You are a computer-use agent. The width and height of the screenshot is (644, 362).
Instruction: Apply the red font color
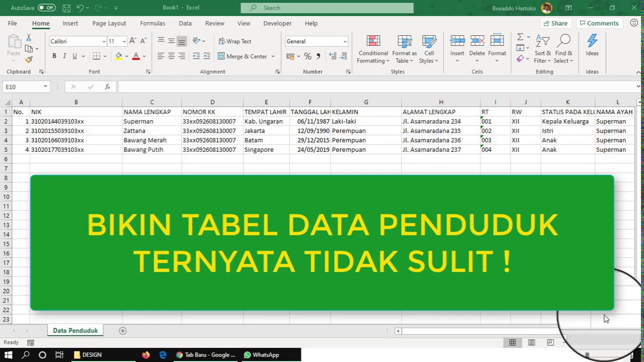136,56
